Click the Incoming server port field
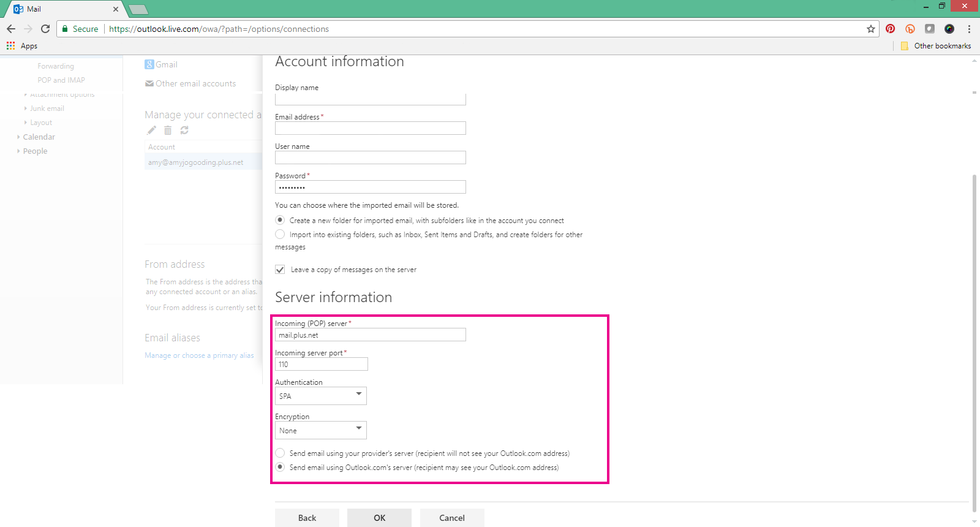 click(321, 364)
